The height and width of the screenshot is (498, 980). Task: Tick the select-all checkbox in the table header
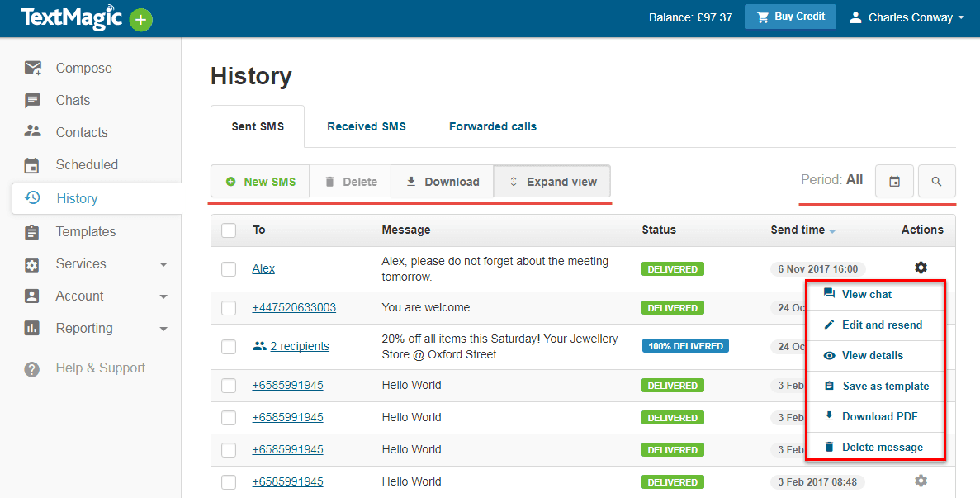tap(229, 230)
